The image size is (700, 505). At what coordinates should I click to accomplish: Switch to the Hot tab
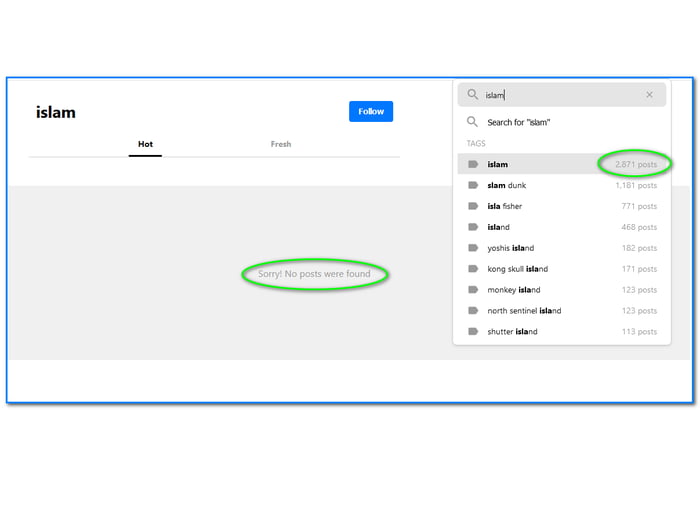click(x=145, y=144)
